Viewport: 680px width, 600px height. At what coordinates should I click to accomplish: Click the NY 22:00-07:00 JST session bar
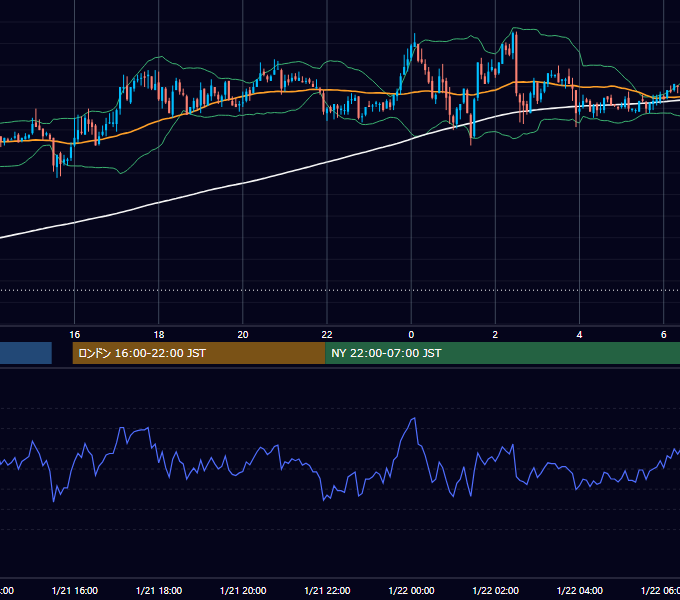(x=502, y=353)
